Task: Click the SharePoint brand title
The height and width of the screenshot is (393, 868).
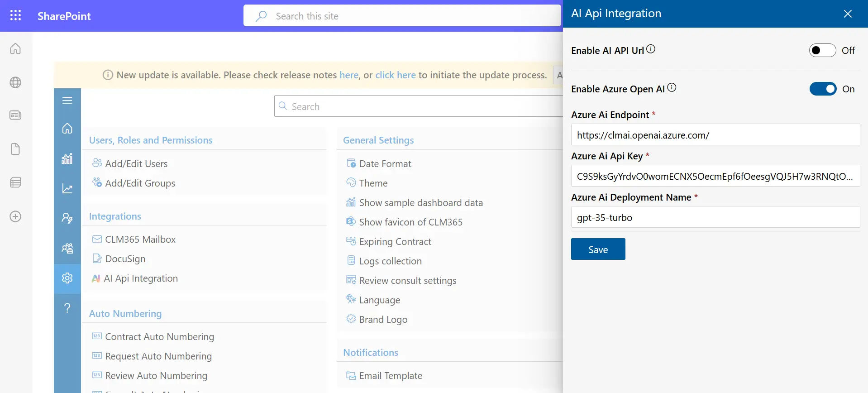Action: click(64, 16)
